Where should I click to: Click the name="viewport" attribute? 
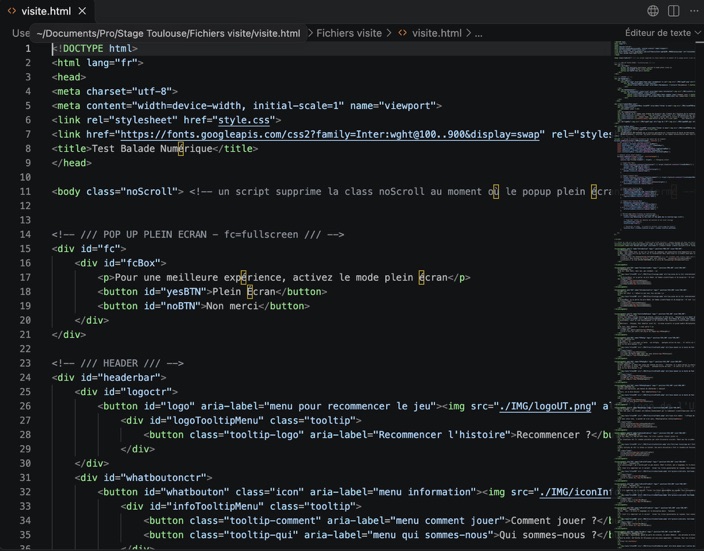[x=393, y=106]
